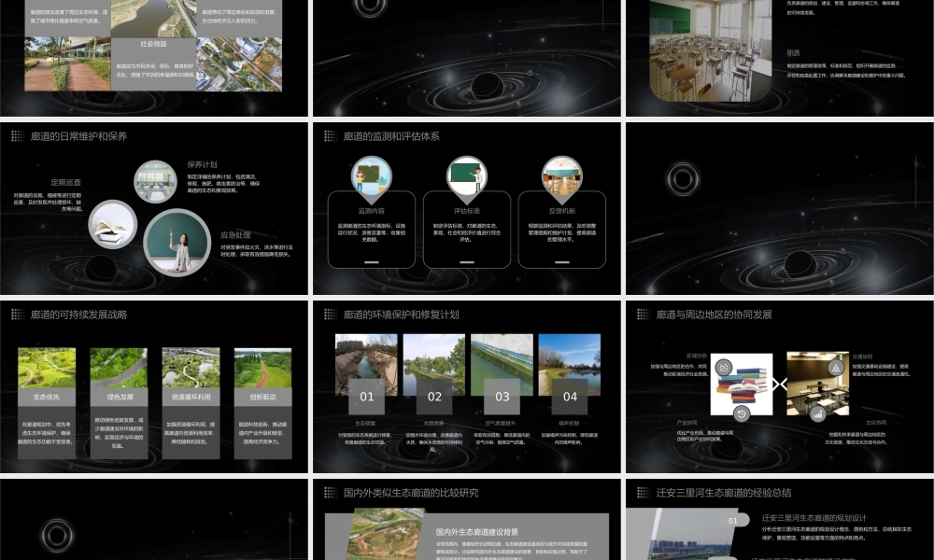Image resolution: width=934 pixels, height=560 pixels.
Task: Click the 01 pill badge in 经验总结 slide
Action: 732,521
